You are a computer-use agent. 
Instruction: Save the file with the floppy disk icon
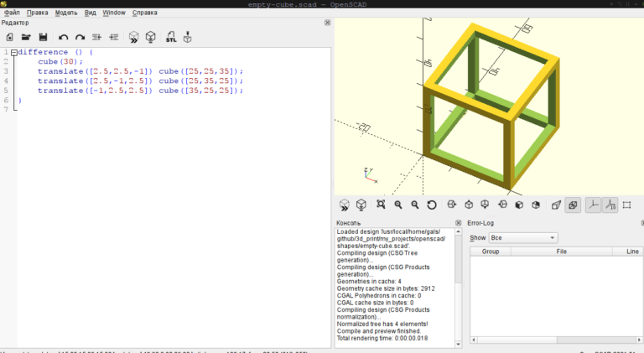click(43, 38)
